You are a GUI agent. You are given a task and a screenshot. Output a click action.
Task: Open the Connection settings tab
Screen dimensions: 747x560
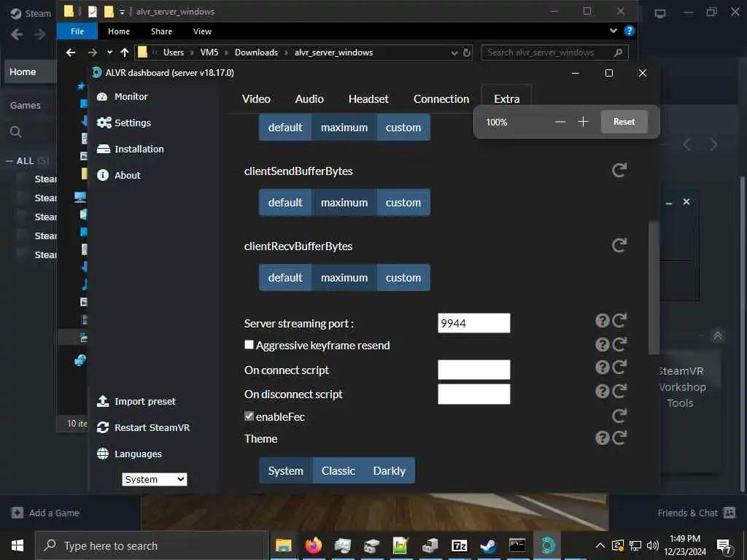click(441, 99)
